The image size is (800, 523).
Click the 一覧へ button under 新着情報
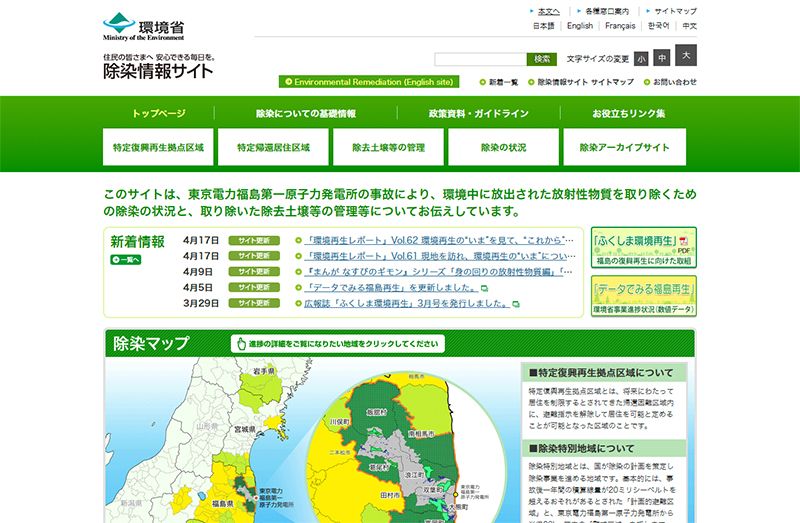point(126,260)
